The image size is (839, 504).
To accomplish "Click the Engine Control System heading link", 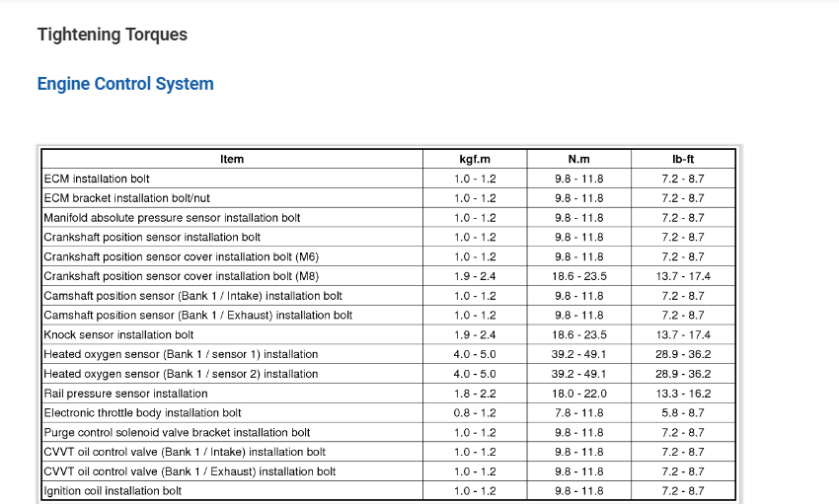I will (125, 84).
